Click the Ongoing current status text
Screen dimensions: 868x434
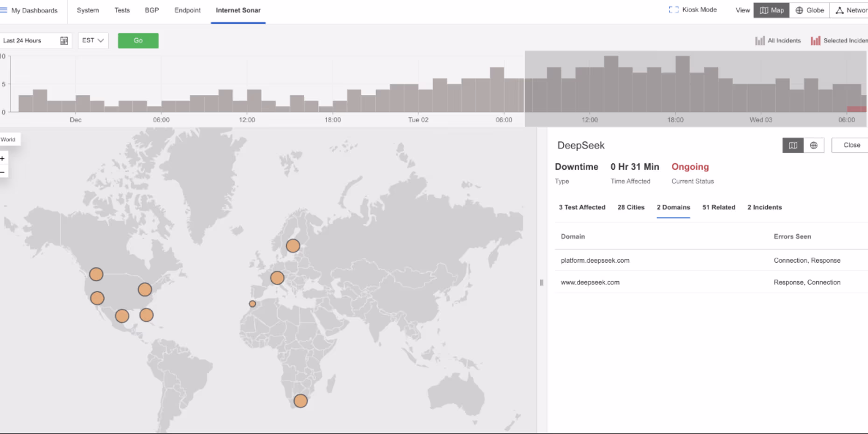click(690, 167)
